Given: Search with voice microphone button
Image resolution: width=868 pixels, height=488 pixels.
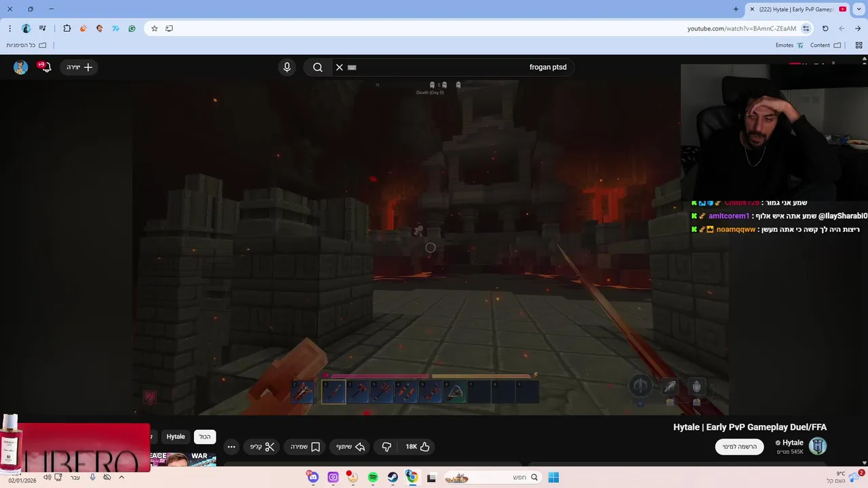Looking at the screenshot, I should (287, 67).
